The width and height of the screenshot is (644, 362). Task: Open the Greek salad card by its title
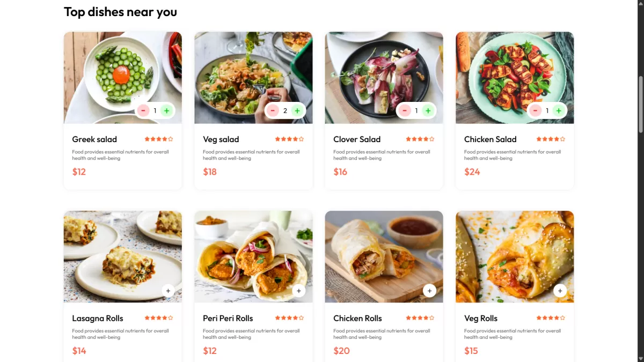pos(94,139)
